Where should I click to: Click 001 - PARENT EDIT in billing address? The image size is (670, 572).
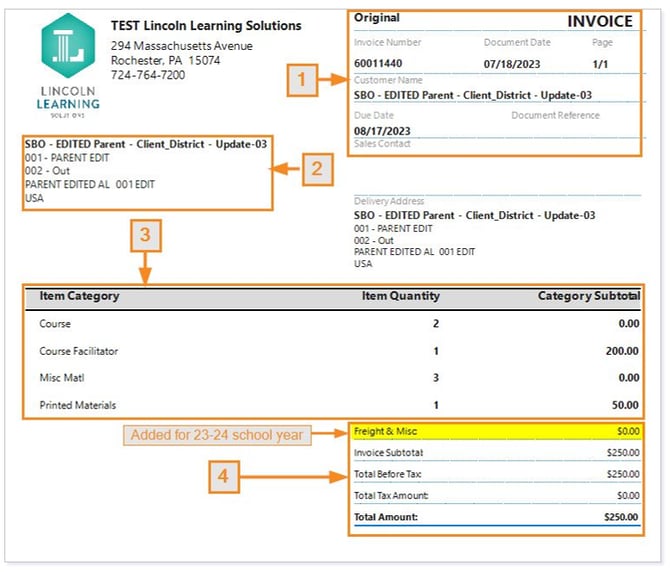pos(67,158)
